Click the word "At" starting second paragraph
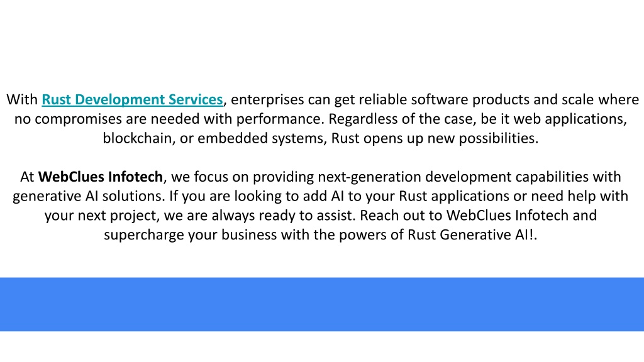The height and width of the screenshot is (362, 644). point(27,177)
